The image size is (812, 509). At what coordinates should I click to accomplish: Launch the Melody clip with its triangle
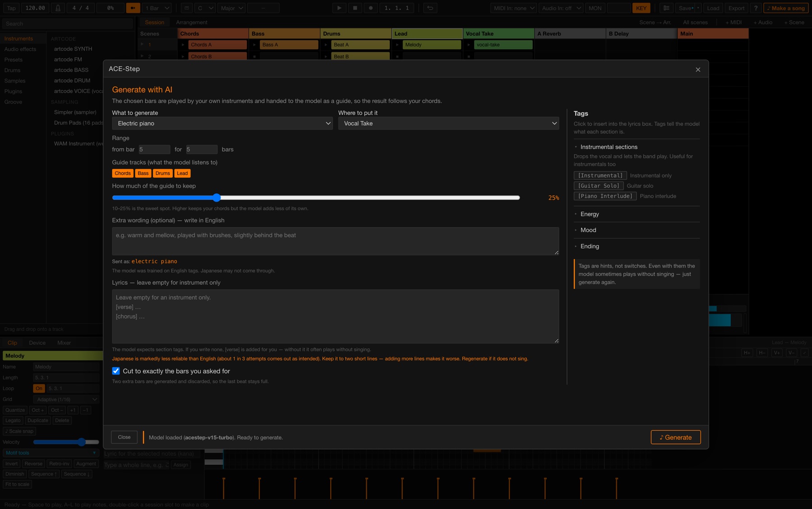click(397, 45)
